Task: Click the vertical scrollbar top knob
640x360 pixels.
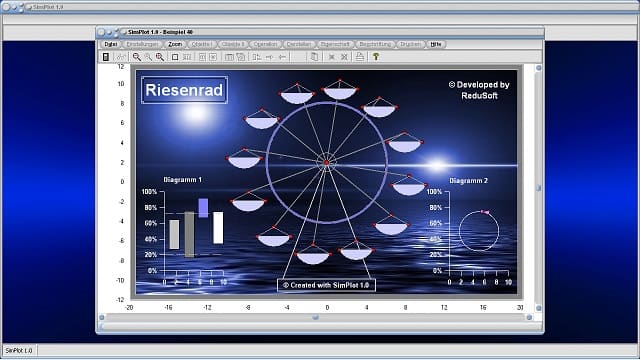Action: point(538,68)
